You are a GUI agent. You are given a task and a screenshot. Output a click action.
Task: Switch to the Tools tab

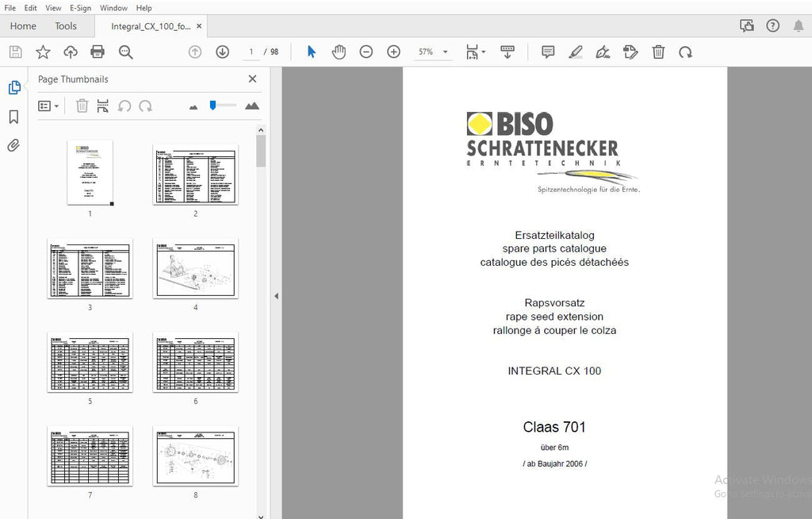(x=66, y=26)
